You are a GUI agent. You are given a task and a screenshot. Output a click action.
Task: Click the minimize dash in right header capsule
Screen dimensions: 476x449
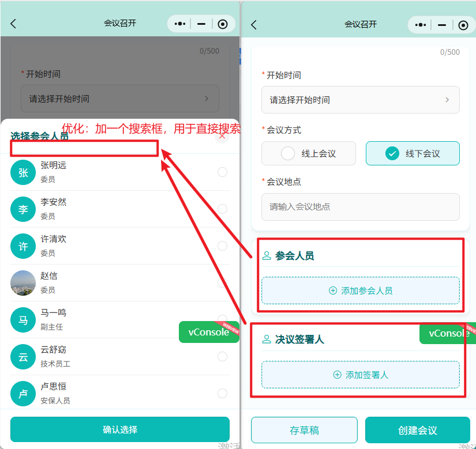441,25
